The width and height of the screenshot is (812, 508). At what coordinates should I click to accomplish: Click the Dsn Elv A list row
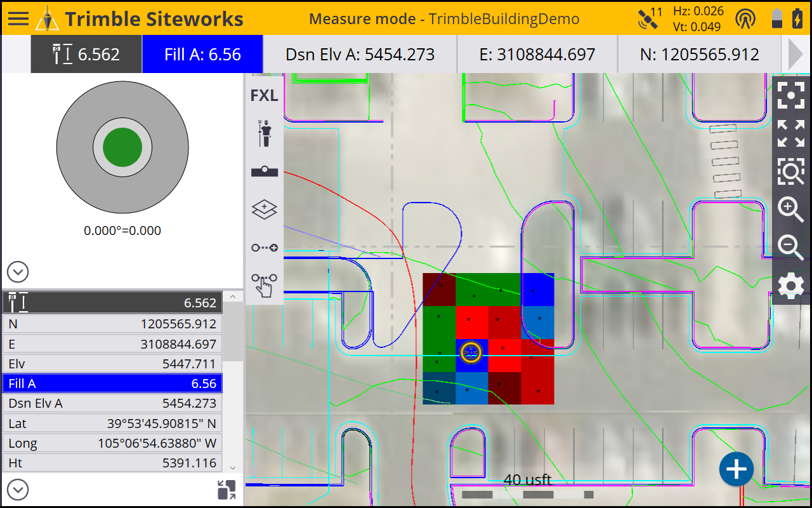(112, 403)
